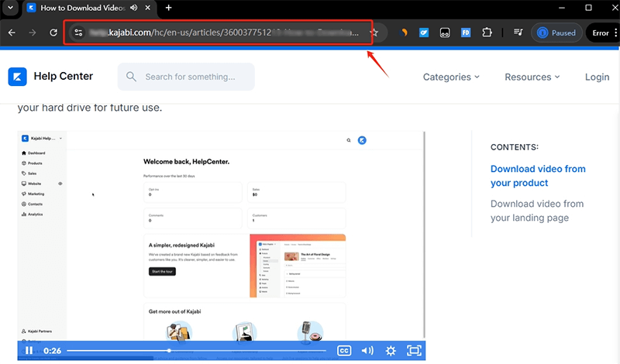Viewport: 620px width, 364px height.
Task: Click the video volume speaker icon
Action: tap(367, 351)
